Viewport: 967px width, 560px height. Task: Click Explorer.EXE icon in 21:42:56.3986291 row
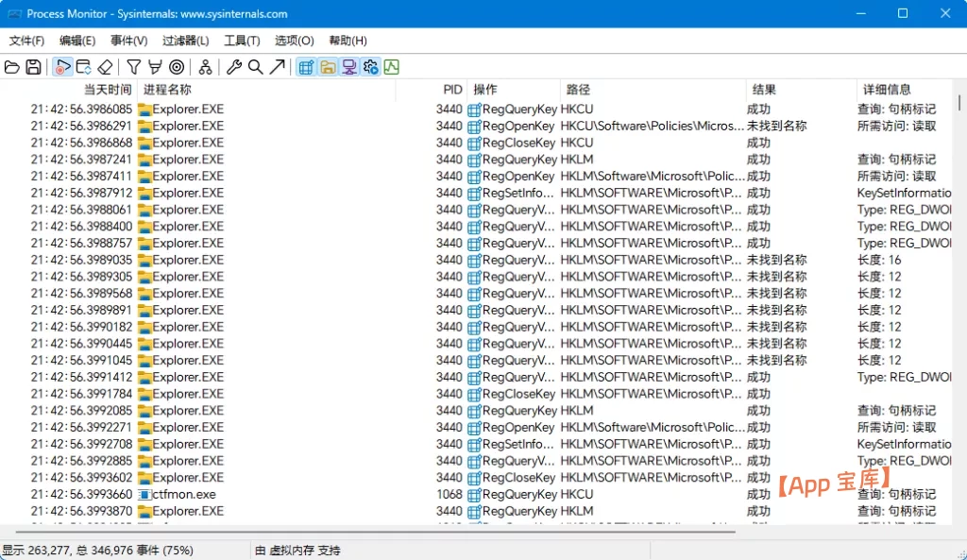tap(144, 127)
